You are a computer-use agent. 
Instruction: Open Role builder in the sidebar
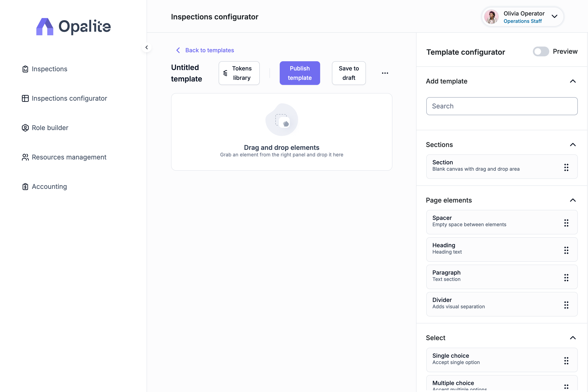pos(45,128)
